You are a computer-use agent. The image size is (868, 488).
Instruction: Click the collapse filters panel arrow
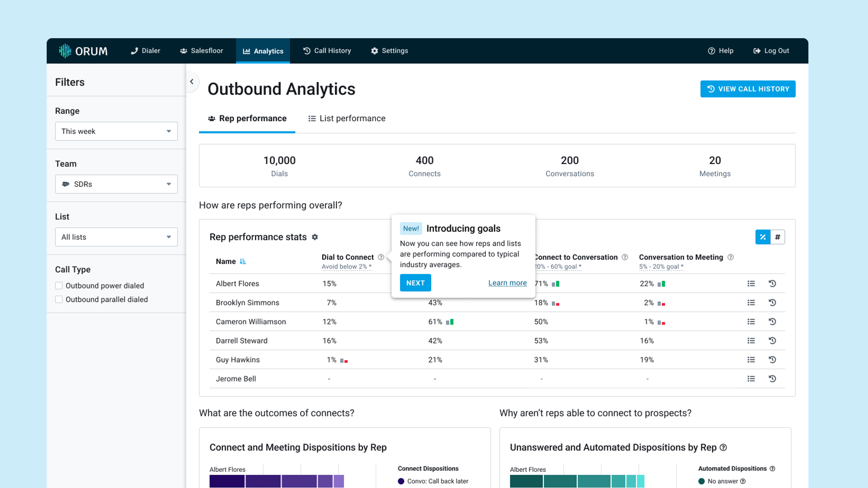point(192,82)
